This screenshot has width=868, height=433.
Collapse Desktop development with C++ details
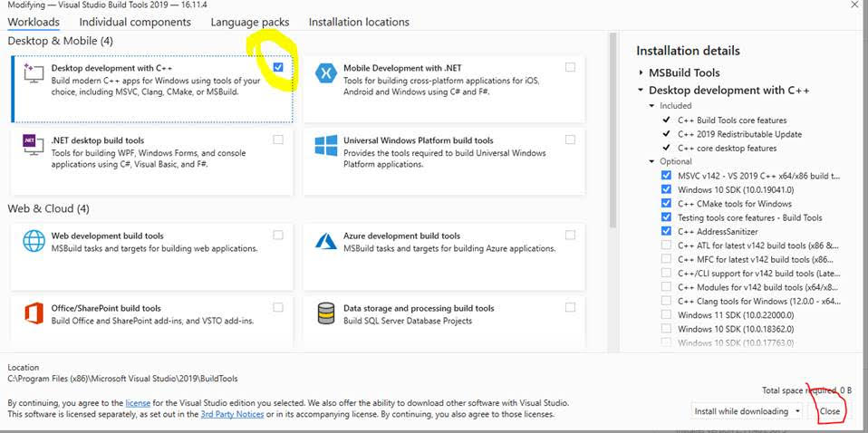click(641, 90)
